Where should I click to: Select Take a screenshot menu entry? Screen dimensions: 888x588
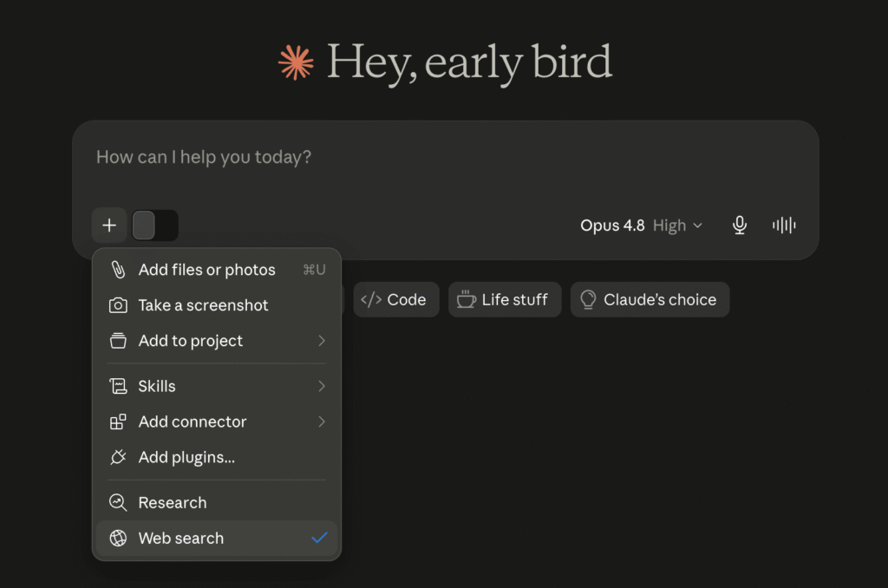click(217, 305)
